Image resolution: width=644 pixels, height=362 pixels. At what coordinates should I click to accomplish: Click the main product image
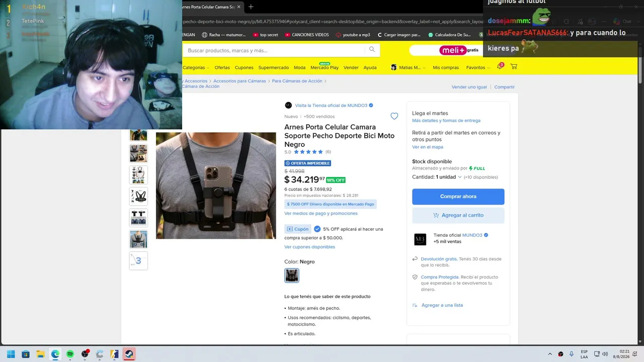pyautogui.click(x=216, y=186)
